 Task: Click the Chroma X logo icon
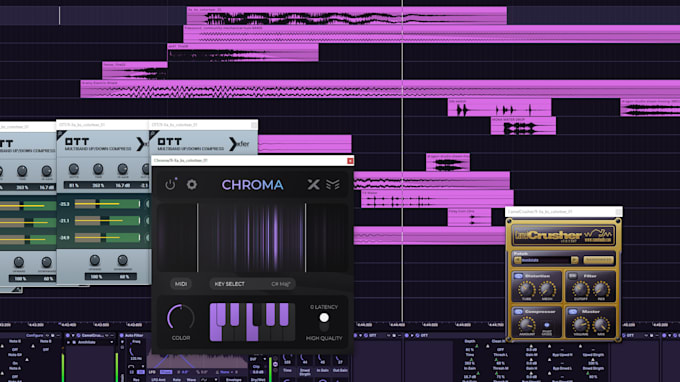click(x=313, y=184)
